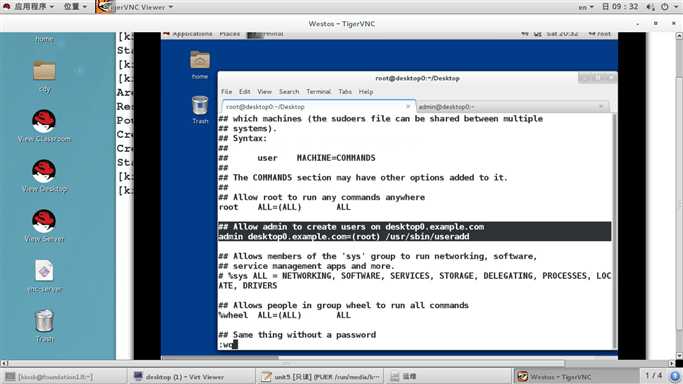The height and width of the screenshot is (384, 683).
Task: Click the VNC viewer vertical scrollbar up arrow
Action: pyautogui.click(x=679, y=36)
